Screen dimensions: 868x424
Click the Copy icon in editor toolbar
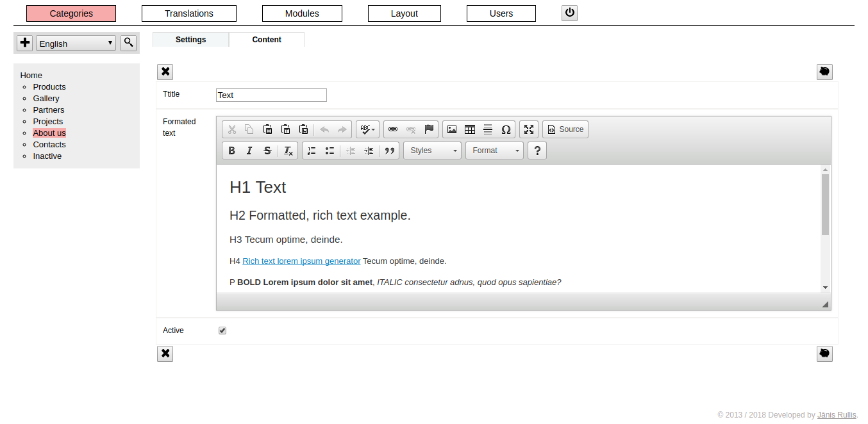249,129
